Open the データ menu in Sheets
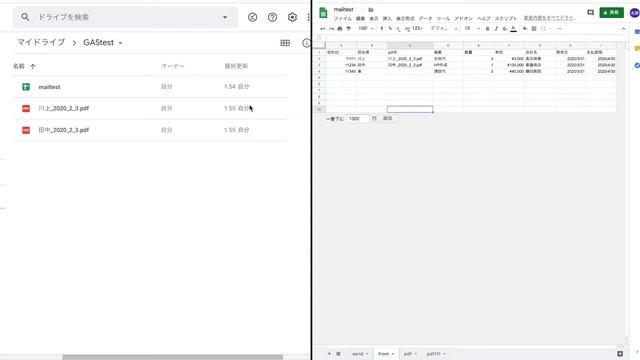Screen dimensions: 640x360 click(425, 18)
